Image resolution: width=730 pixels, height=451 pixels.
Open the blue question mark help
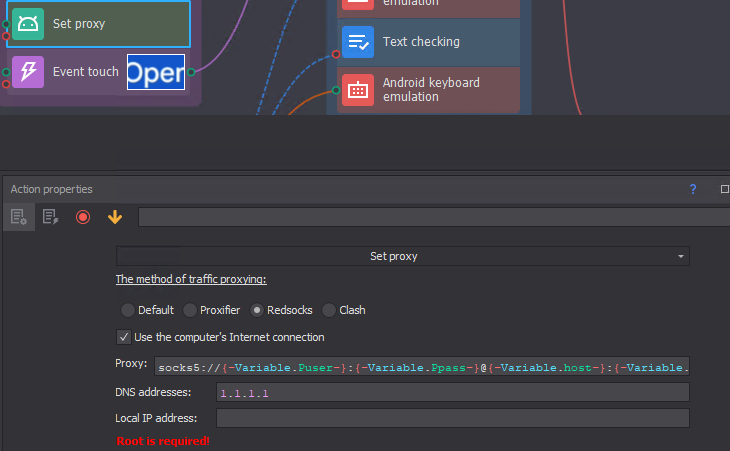click(692, 189)
